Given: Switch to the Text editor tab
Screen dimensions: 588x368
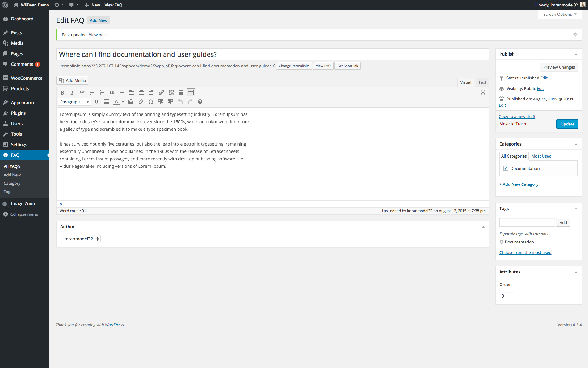Looking at the screenshot, I should (482, 82).
